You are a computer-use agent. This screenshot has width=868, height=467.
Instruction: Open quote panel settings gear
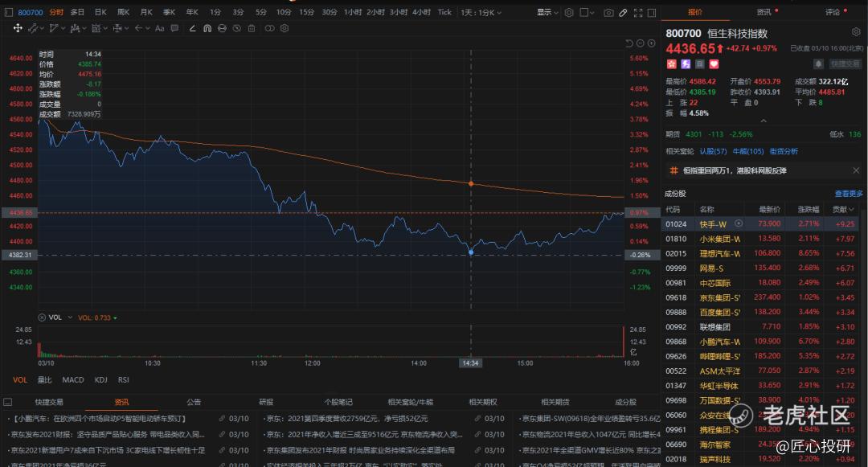pyautogui.click(x=856, y=32)
